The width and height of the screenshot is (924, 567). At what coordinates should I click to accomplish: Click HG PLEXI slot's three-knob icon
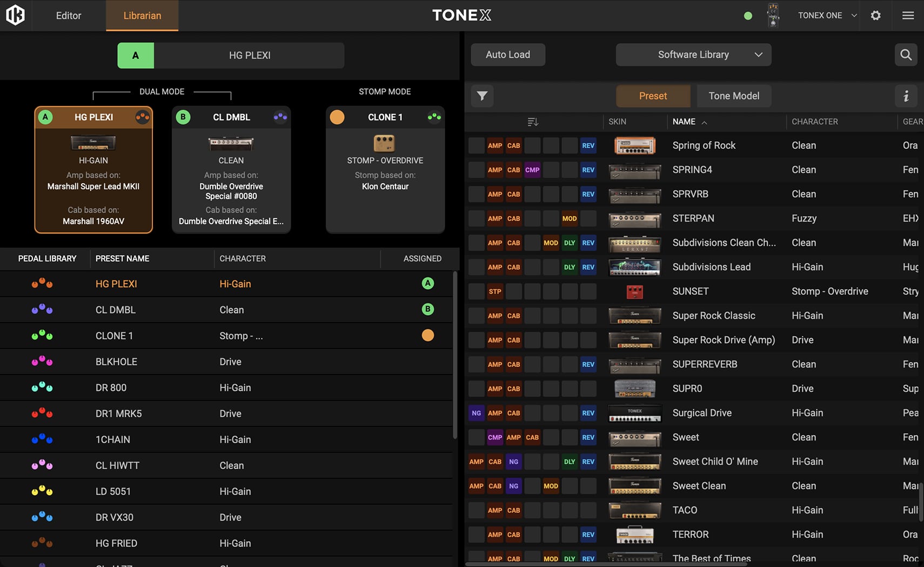coord(142,117)
